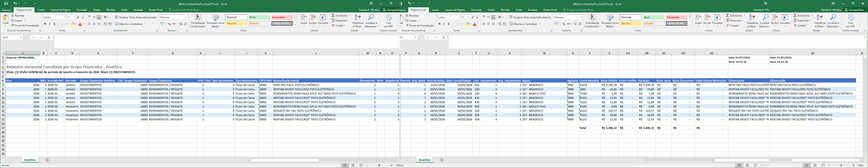This screenshot has width=868, height=168.
Task: Open Formatar como Tabela menu in left window
Action: [215, 21]
